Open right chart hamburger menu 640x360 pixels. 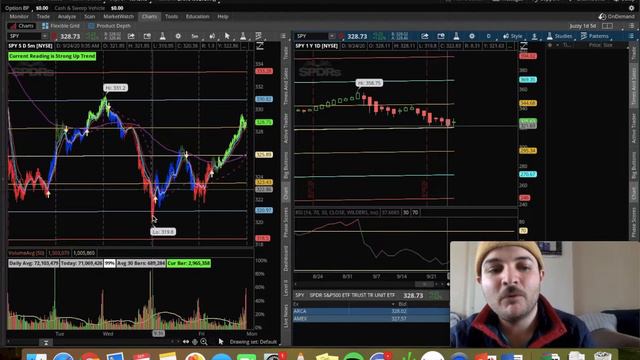point(631,36)
